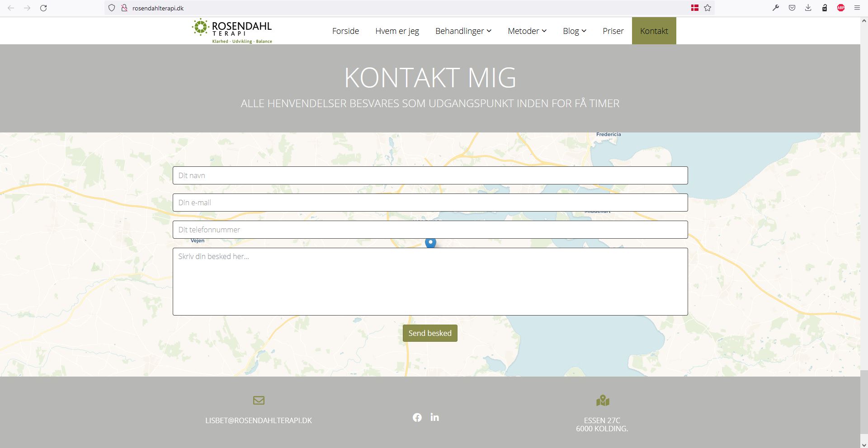This screenshot has width=868, height=448.
Task: Focus the Dit navn input field
Action: tap(430, 175)
